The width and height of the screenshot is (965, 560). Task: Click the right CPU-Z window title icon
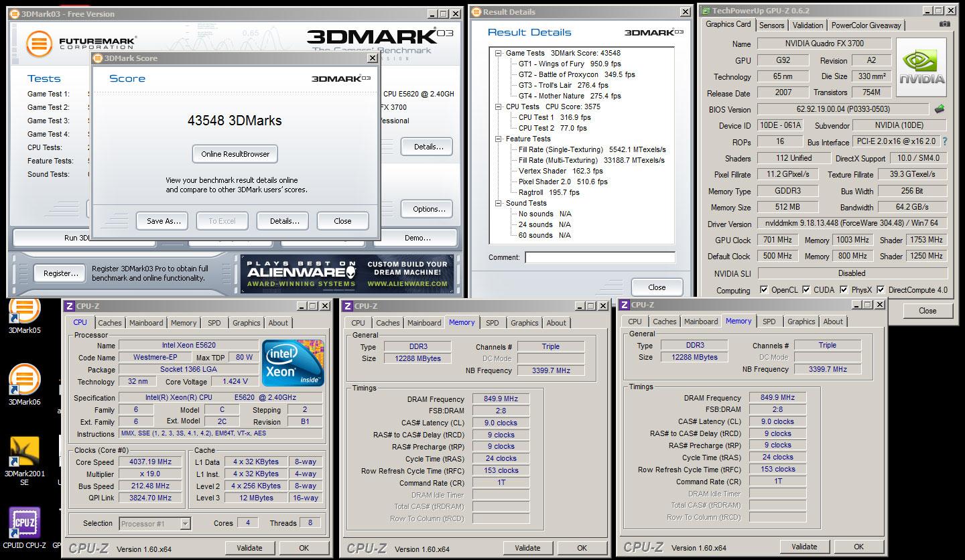pos(625,305)
